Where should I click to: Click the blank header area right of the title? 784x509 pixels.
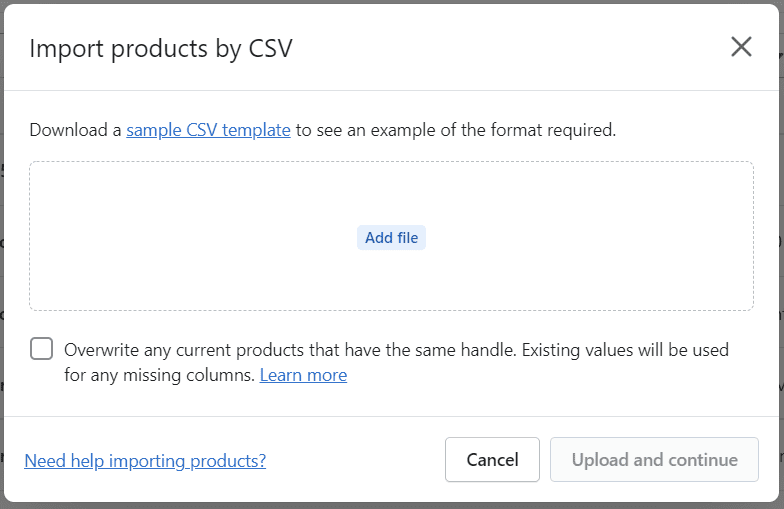(x=509, y=48)
